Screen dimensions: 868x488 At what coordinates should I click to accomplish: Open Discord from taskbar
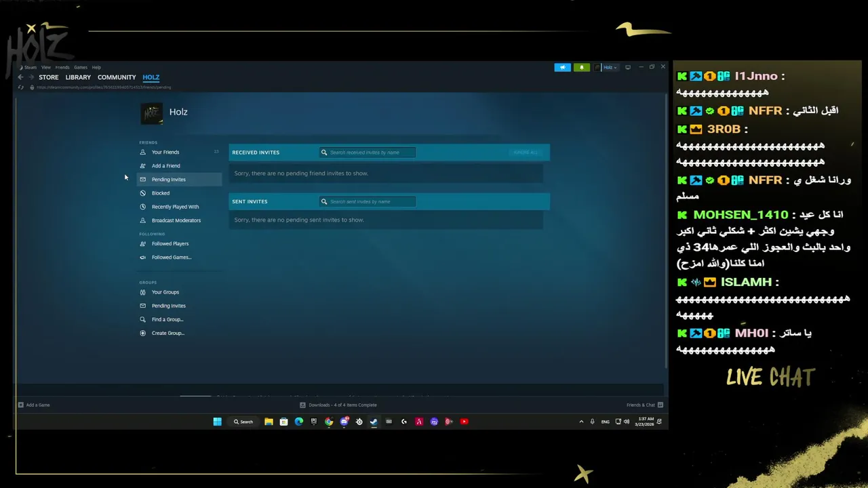tap(344, 422)
